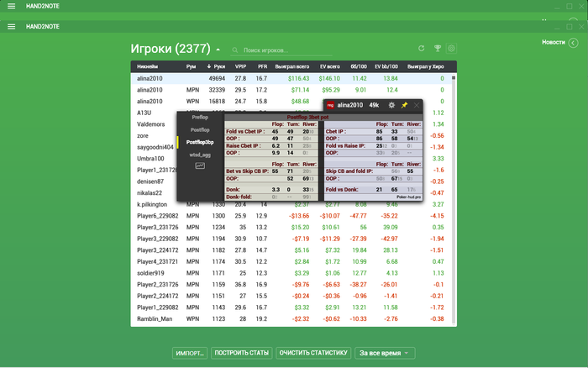Collapse the news panel arrow
The height and width of the screenshot is (368, 588).
coord(573,43)
